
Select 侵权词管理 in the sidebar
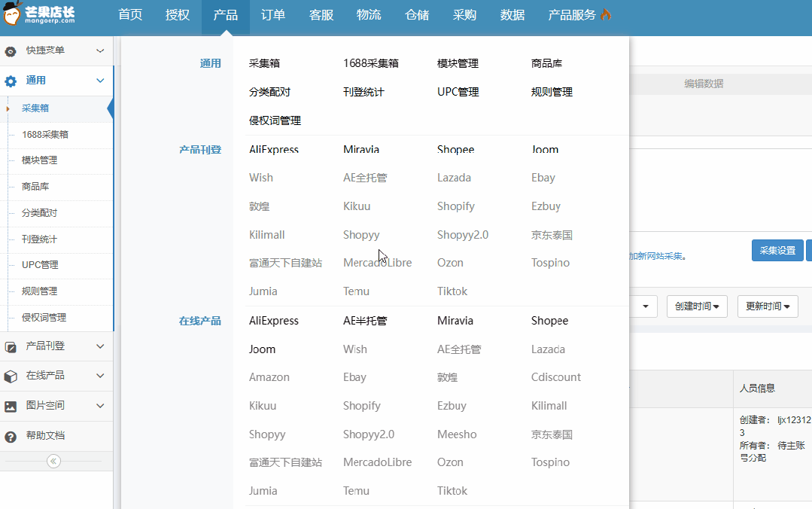click(x=44, y=318)
